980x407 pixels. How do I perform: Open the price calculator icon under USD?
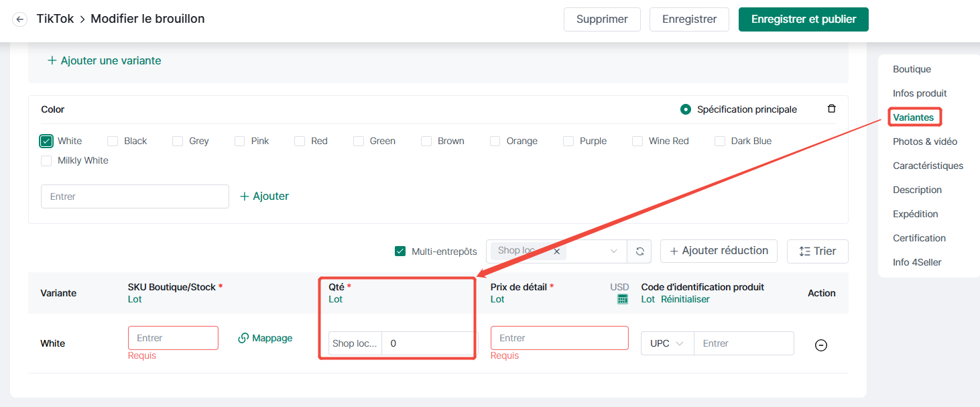click(623, 299)
